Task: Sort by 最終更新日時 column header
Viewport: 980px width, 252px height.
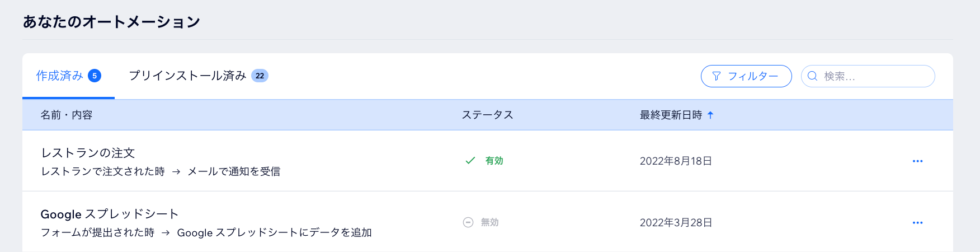Action: (x=671, y=115)
